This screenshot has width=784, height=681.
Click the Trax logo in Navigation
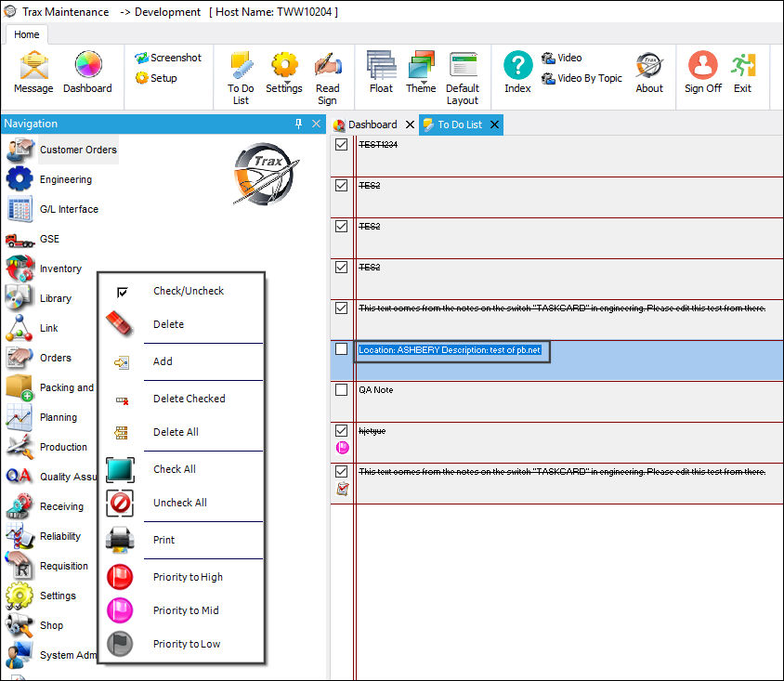266,174
